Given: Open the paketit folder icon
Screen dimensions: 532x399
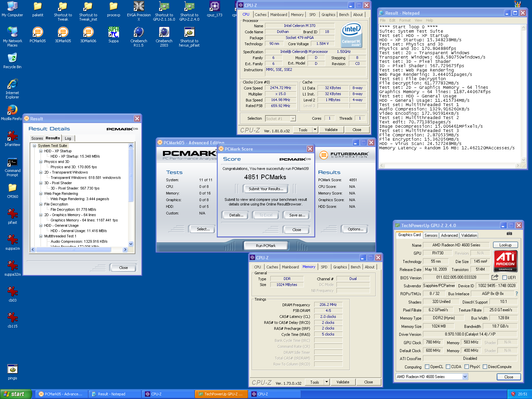Looking at the screenshot, I should [x=38, y=9].
